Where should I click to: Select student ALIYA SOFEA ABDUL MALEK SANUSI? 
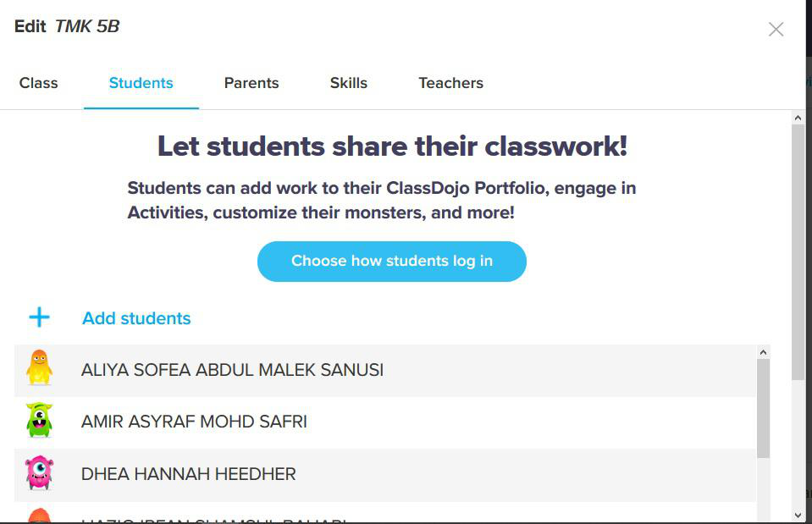pyautogui.click(x=232, y=370)
